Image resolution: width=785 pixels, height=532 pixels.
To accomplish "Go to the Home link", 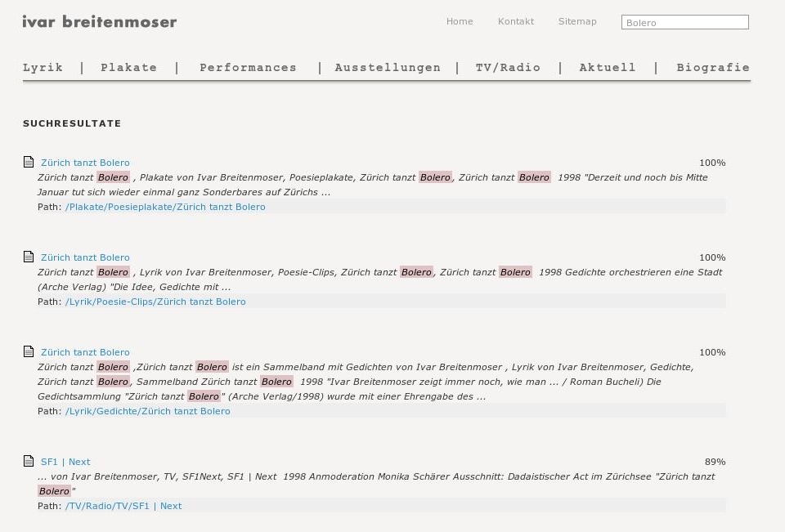I will coord(460,21).
